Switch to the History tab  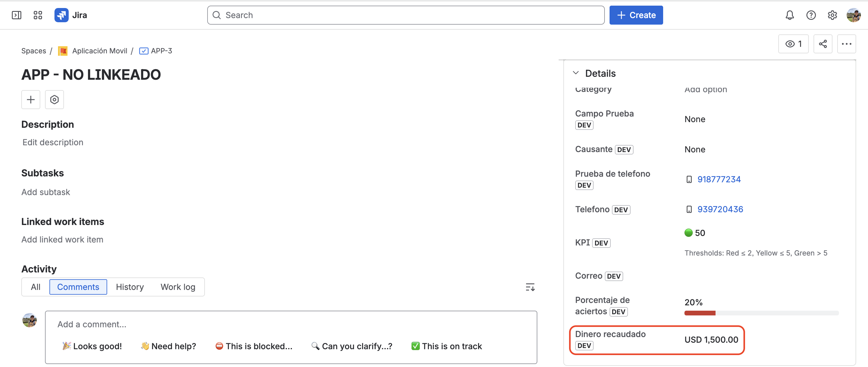point(130,287)
